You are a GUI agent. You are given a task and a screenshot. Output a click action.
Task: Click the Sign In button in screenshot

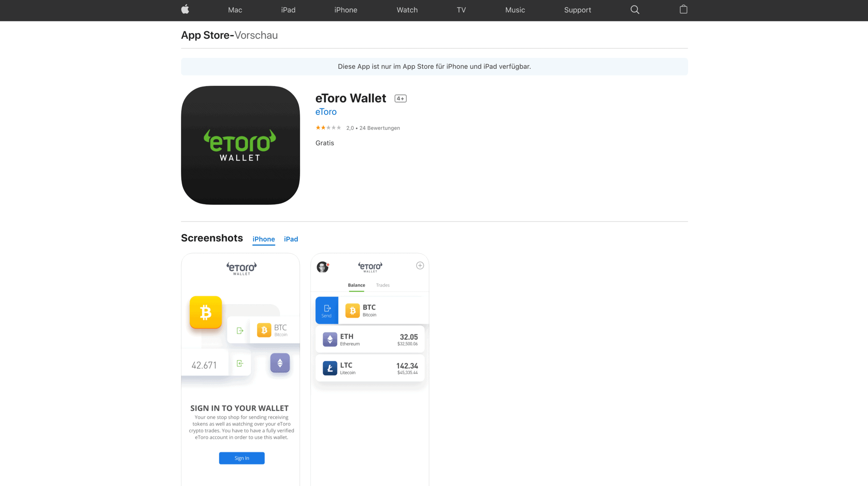[242, 457]
